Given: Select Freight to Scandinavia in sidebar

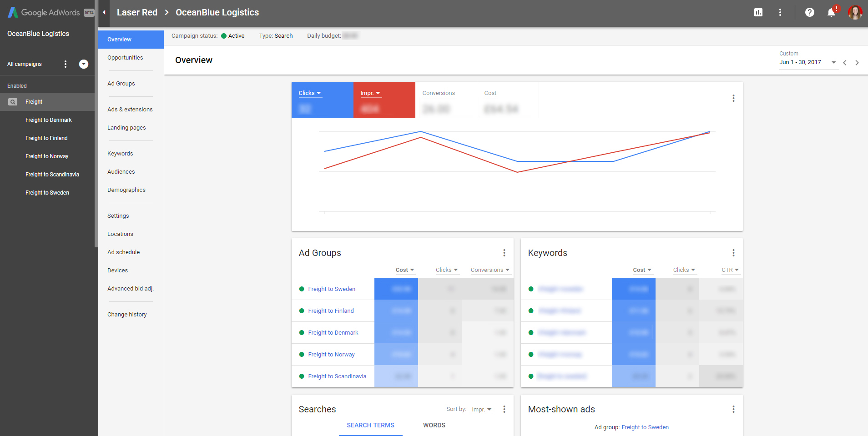Looking at the screenshot, I should tap(52, 175).
